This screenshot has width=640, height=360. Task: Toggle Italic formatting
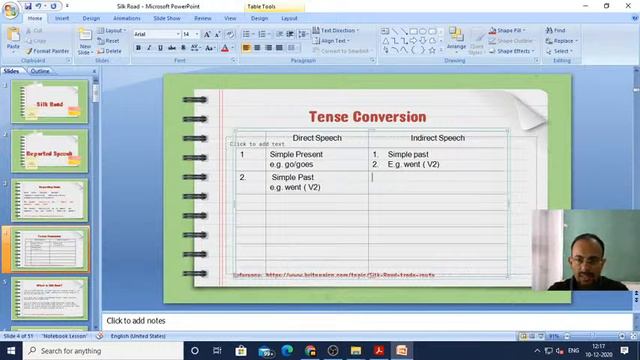click(x=149, y=48)
